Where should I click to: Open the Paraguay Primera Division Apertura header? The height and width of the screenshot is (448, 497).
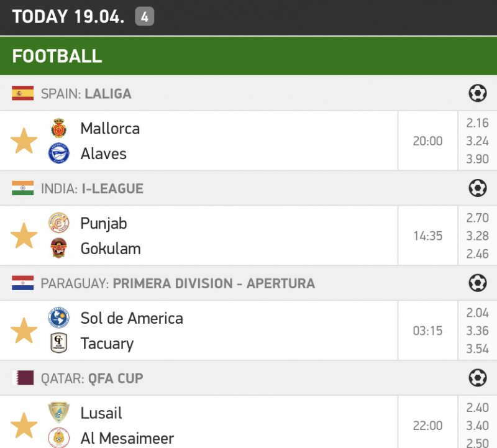(x=177, y=283)
